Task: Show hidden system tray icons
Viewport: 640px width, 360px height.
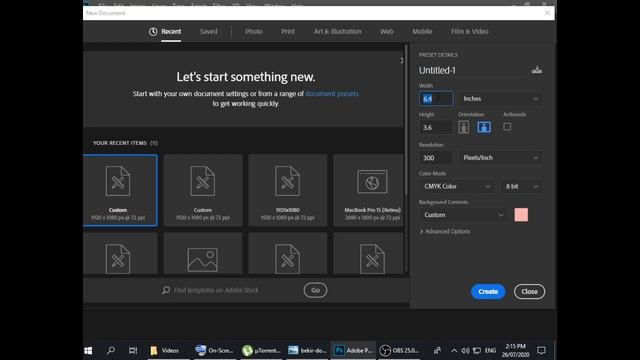Action: 454,351
